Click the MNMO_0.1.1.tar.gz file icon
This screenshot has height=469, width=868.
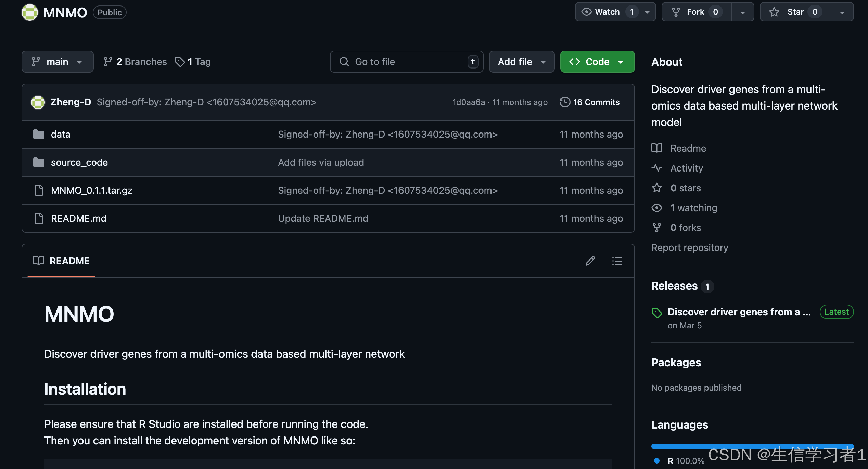point(39,190)
